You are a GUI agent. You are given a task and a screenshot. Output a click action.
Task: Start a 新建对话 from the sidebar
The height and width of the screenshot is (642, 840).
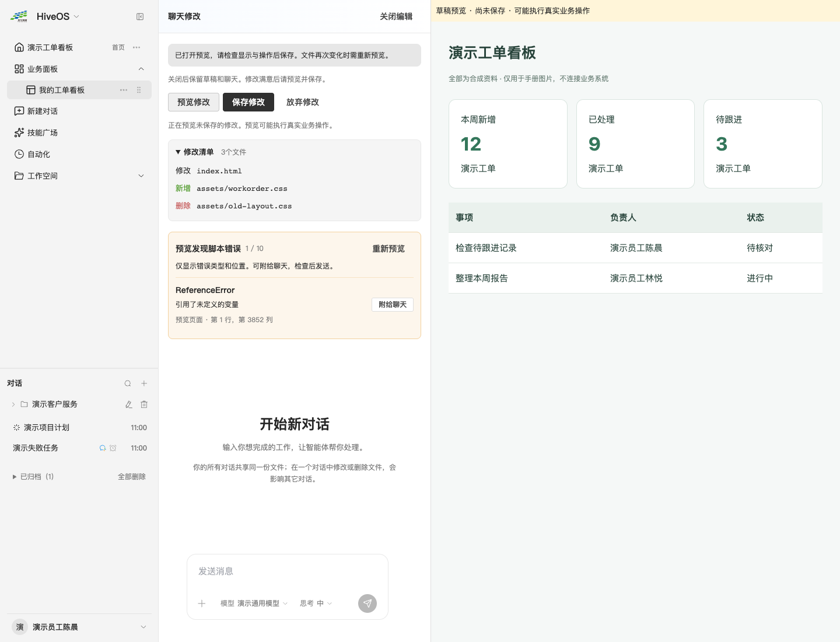79,111
